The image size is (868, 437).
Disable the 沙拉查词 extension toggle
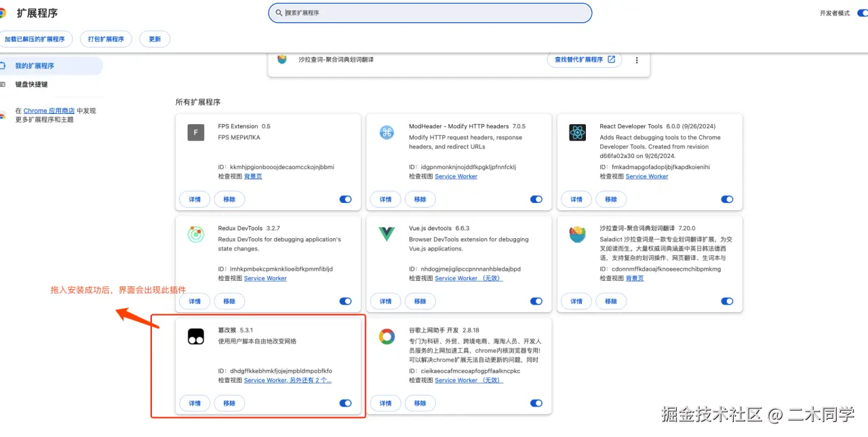(727, 301)
